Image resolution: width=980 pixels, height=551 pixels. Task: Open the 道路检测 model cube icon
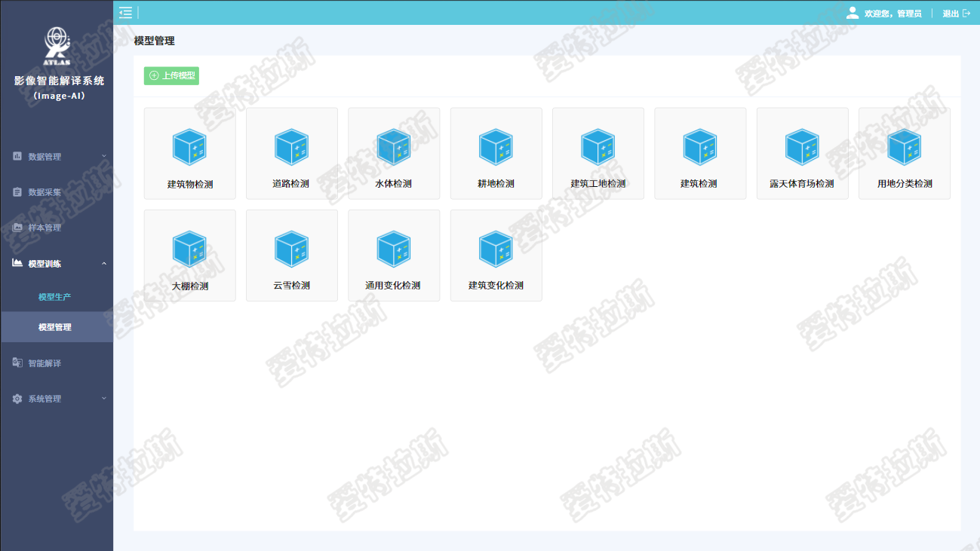pos(291,147)
